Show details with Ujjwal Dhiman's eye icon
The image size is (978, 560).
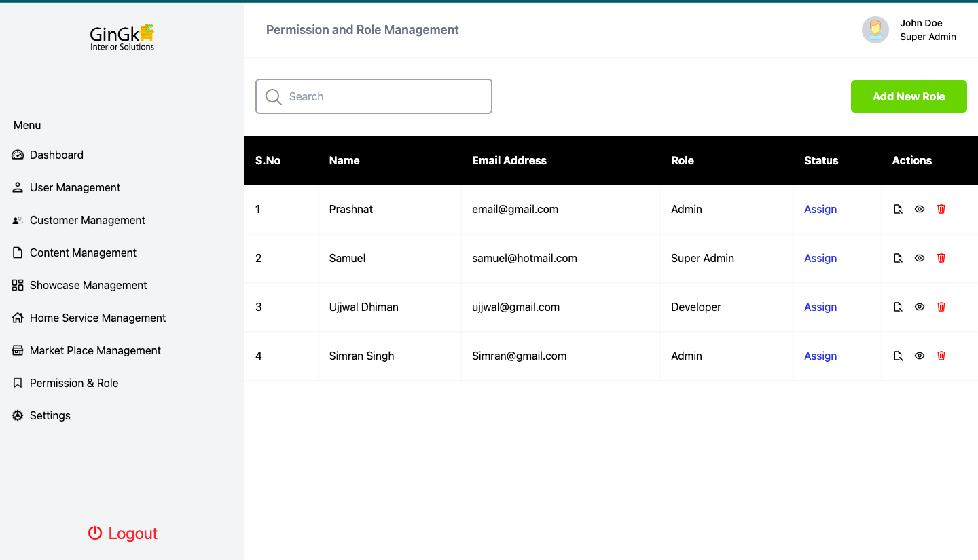(x=920, y=307)
